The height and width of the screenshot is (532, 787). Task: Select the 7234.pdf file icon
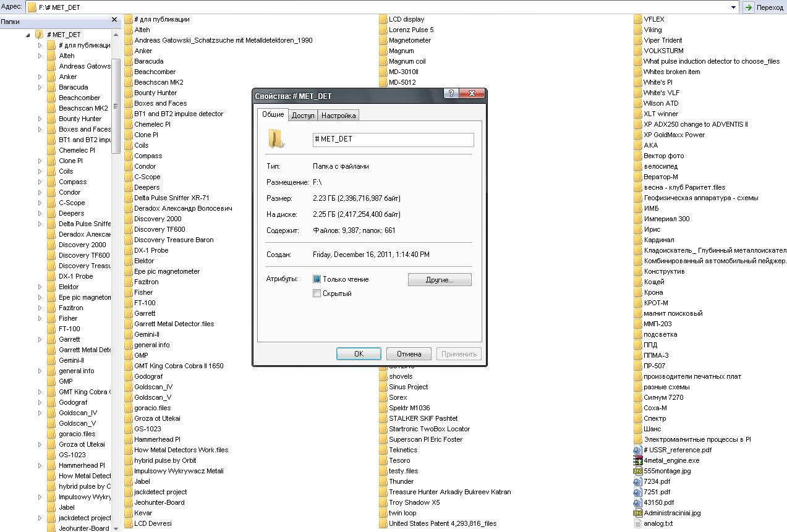tap(638, 481)
